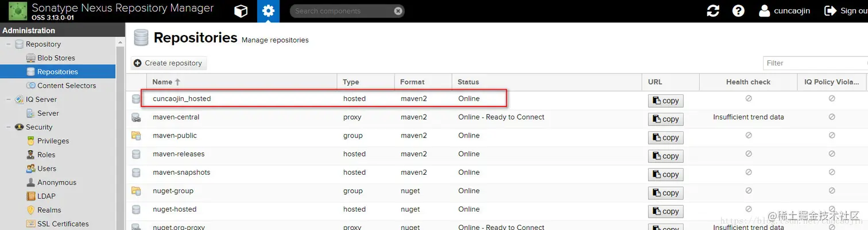Viewport: 868px width, 230px height.
Task: Open Roles in the Security section
Action: (46, 155)
